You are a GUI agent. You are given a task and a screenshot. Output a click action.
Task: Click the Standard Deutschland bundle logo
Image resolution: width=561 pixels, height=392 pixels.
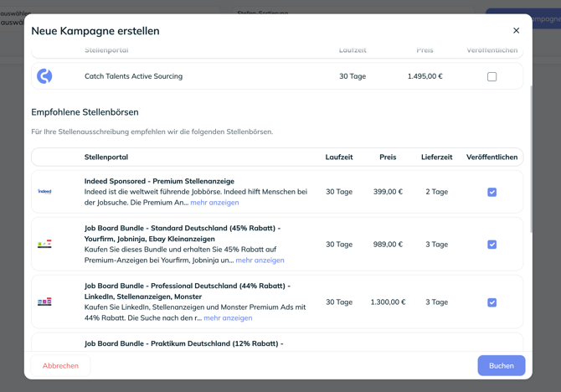[x=44, y=244]
